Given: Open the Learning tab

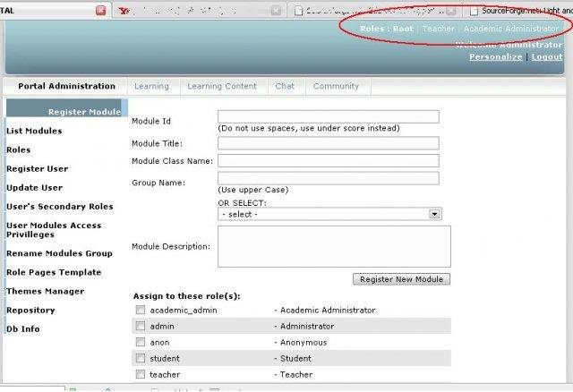Looking at the screenshot, I should pyautogui.click(x=151, y=86).
